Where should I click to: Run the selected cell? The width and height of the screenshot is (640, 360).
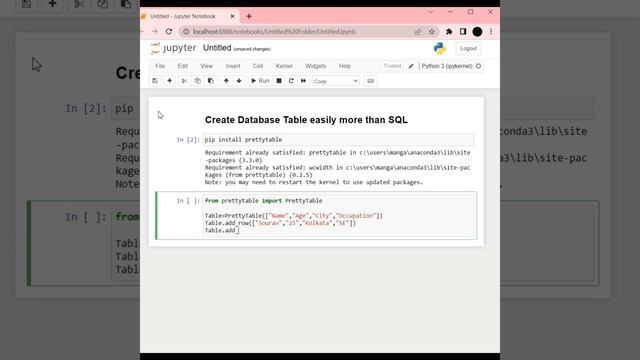point(260,81)
